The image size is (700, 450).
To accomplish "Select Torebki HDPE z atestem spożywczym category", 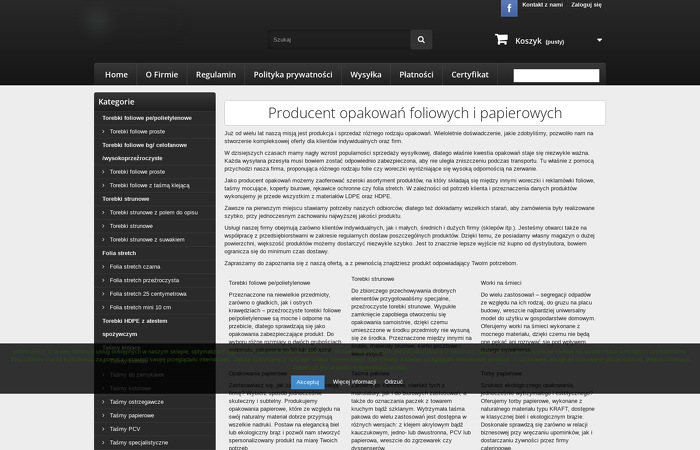I will [134, 327].
